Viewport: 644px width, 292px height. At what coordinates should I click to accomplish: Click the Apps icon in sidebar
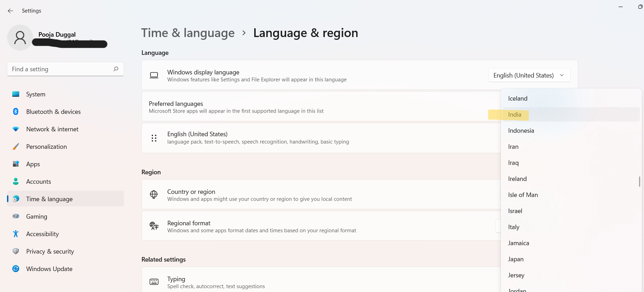(x=16, y=164)
